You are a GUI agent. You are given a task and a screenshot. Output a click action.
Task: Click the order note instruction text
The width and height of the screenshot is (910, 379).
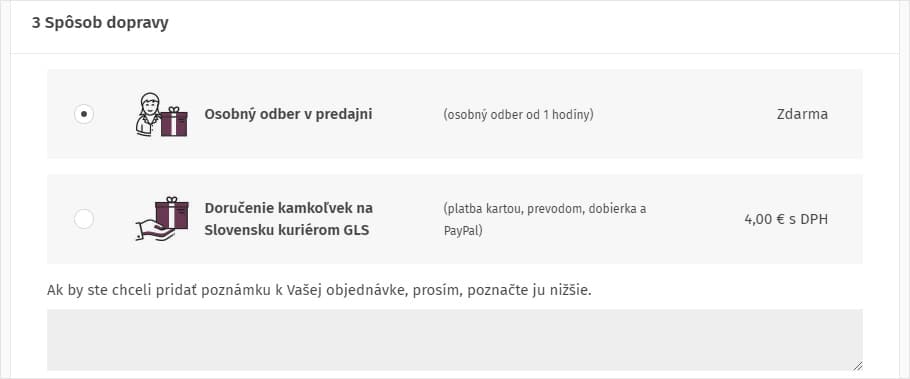tap(319, 290)
